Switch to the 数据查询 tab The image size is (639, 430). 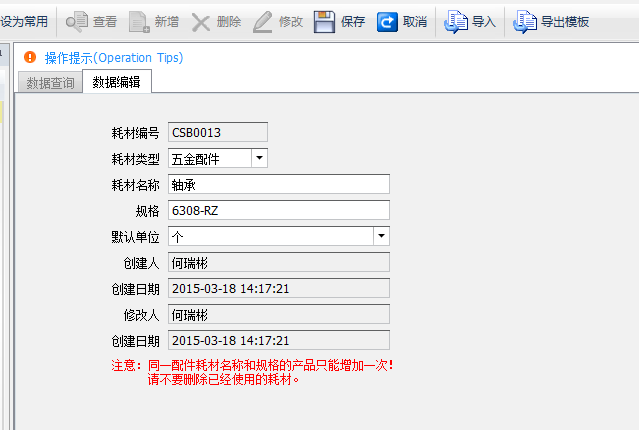(x=50, y=83)
